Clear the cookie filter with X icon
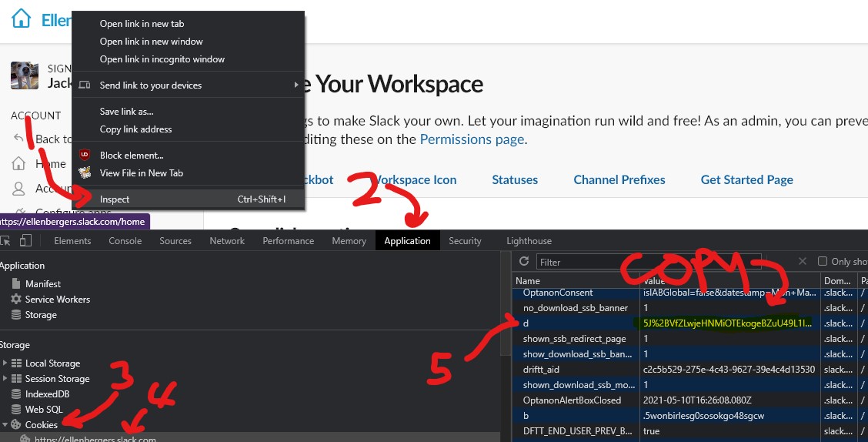The width and height of the screenshot is (868, 442). tap(803, 262)
